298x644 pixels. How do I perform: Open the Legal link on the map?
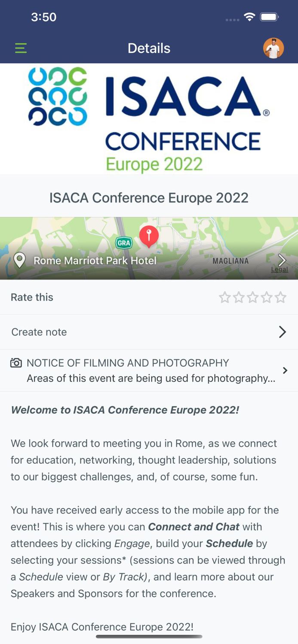(279, 269)
